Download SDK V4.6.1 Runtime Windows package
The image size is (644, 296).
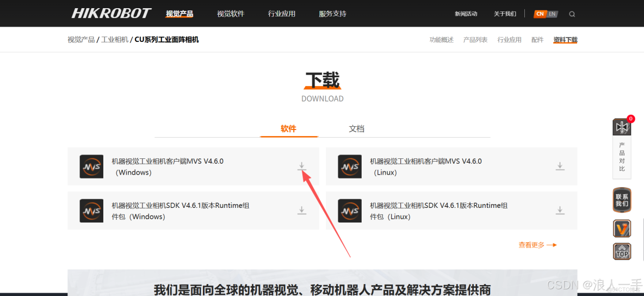click(x=302, y=211)
